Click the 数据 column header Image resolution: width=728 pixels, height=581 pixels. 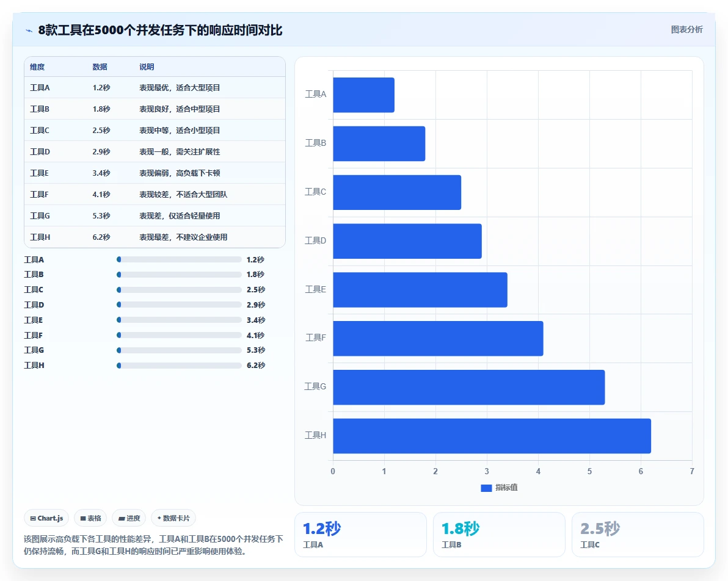[x=100, y=67]
